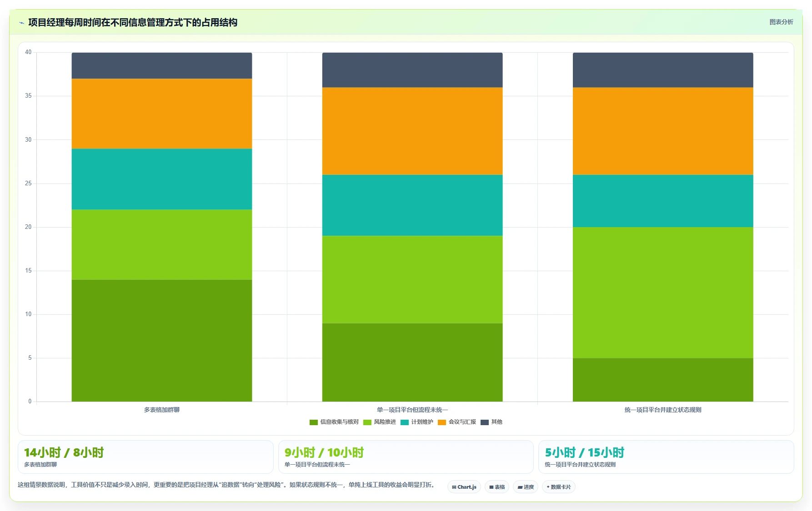Viewport: 812px width, 511px height.
Task: Click 单一项目平台但流程未统一 caption in second card
Action: 317,465
